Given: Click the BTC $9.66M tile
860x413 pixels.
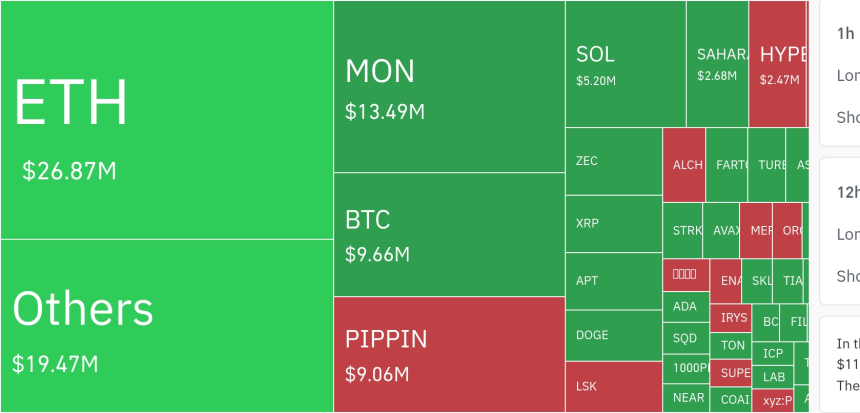Looking at the screenshot, I should click(449, 234).
